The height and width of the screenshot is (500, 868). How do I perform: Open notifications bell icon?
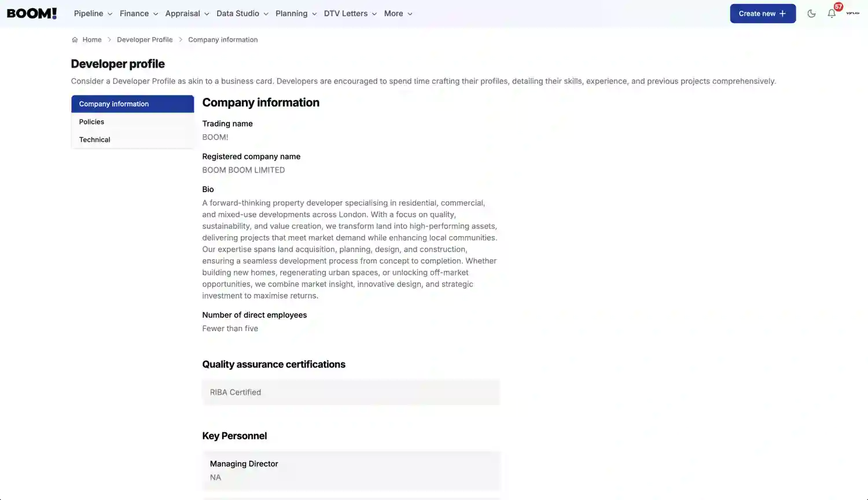point(832,13)
